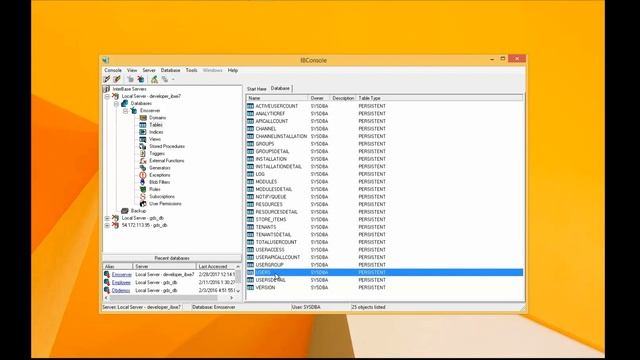
Task: Switch to the Start Here tab
Action: [x=257, y=89]
